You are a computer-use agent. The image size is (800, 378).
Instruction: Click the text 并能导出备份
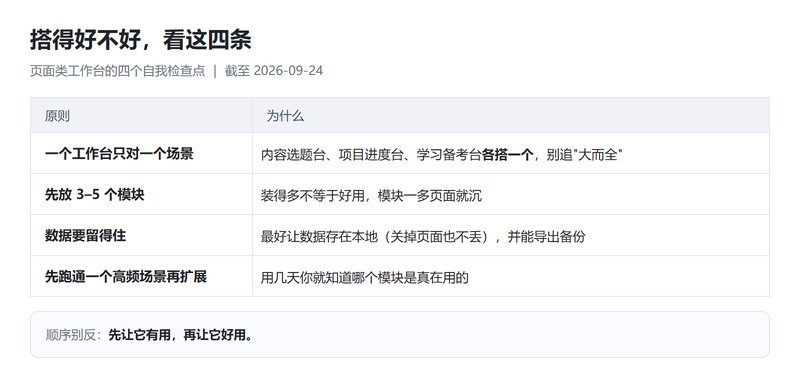(x=546, y=237)
